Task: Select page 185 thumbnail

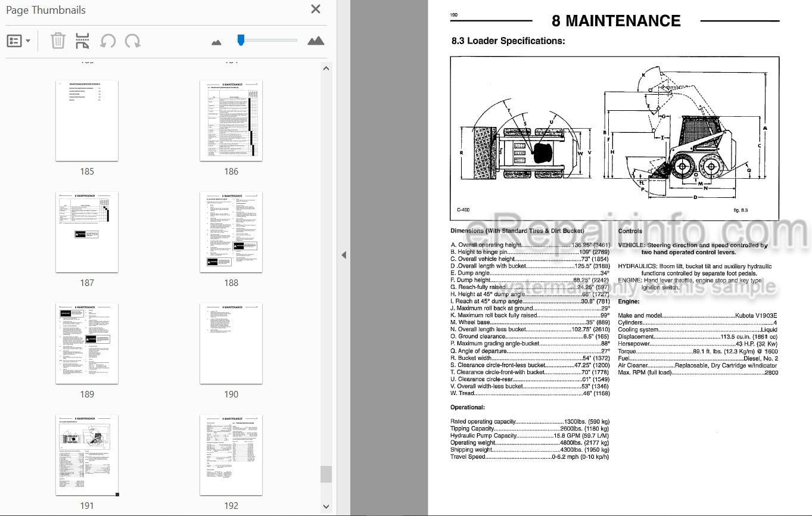Action: pos(87,121)
